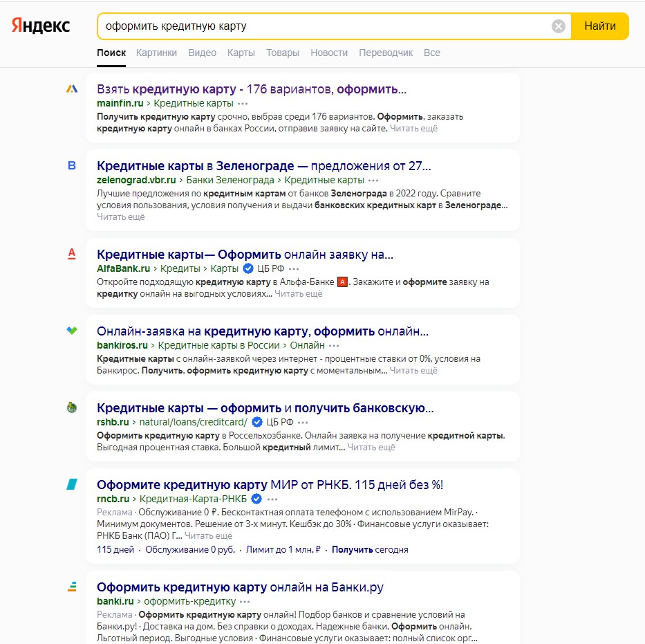Open result 'Взять кредитную карту - 176 вариантов'

coord(252,89)
